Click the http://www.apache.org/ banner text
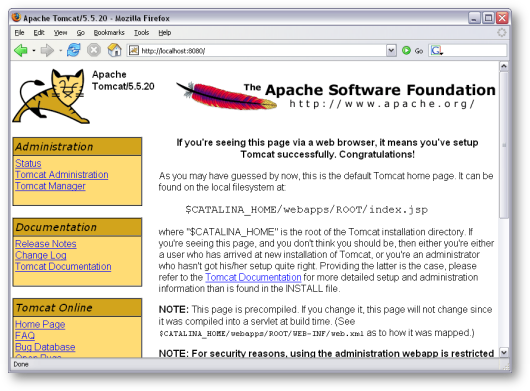The image size is (530, 391). pos(382,104)
